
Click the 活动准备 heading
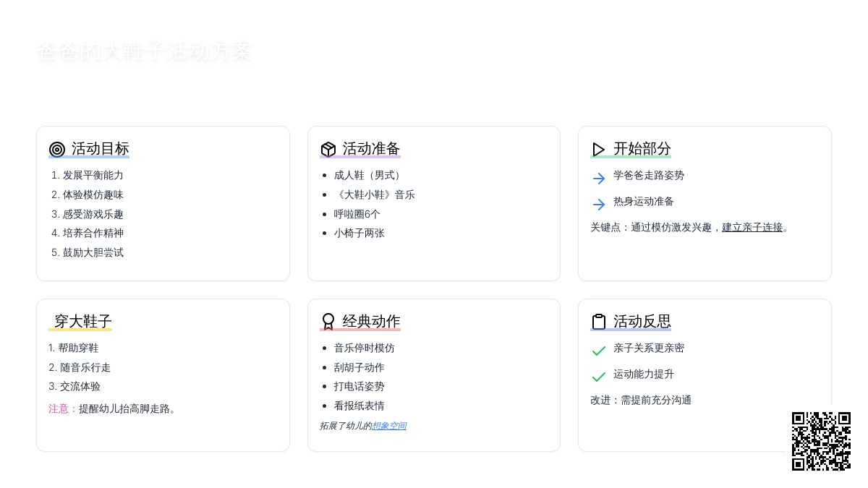pyautogui.click(x=372, y=149)
